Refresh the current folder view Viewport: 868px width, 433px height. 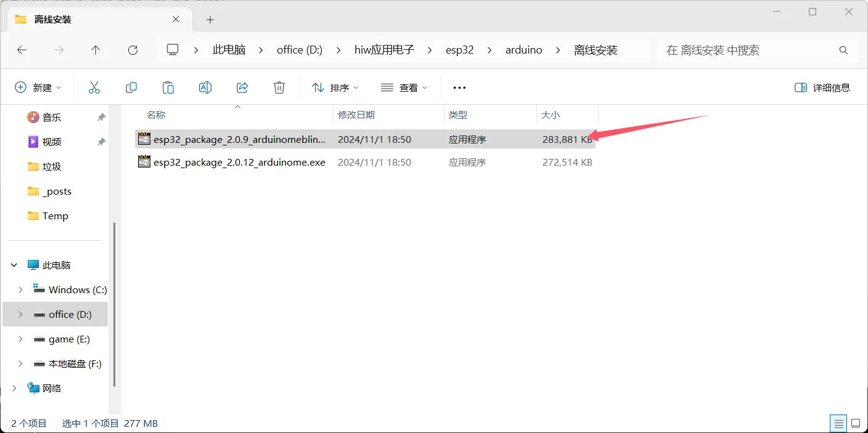pos(133,50)
